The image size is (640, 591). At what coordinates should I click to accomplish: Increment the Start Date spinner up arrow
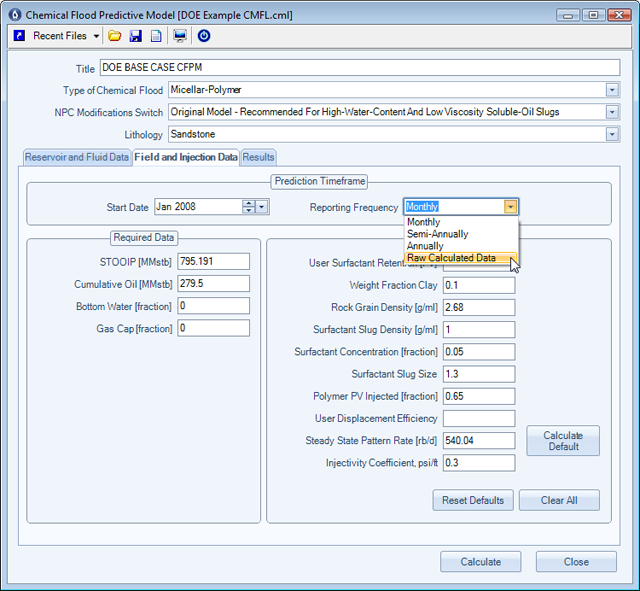pos(249,203)
